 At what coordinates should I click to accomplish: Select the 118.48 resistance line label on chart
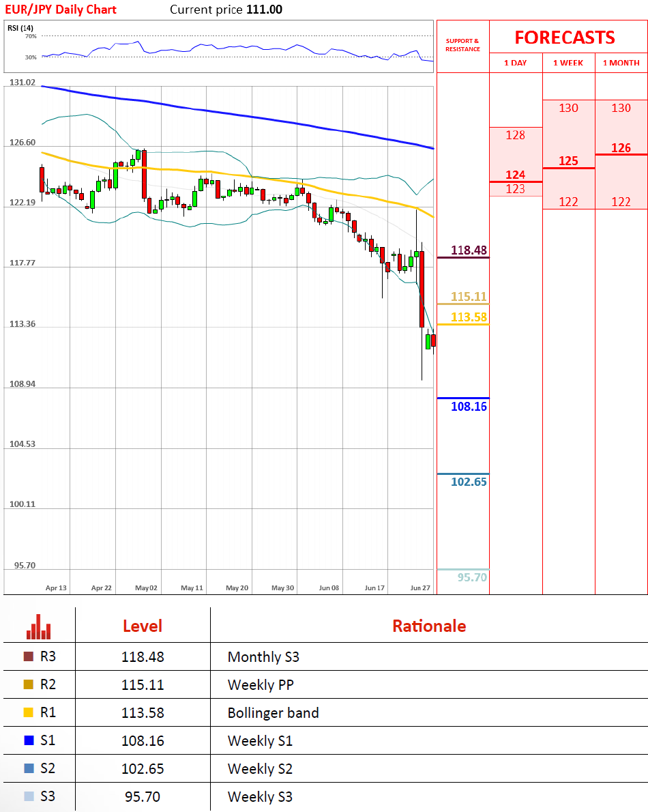pyautogui.click(x=469, y=250)
